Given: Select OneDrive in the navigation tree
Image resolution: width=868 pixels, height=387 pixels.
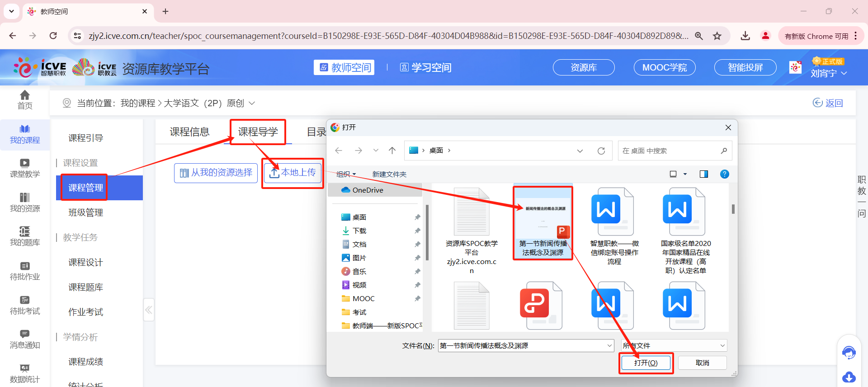Looking at the screenshot, I should [367, 190].
